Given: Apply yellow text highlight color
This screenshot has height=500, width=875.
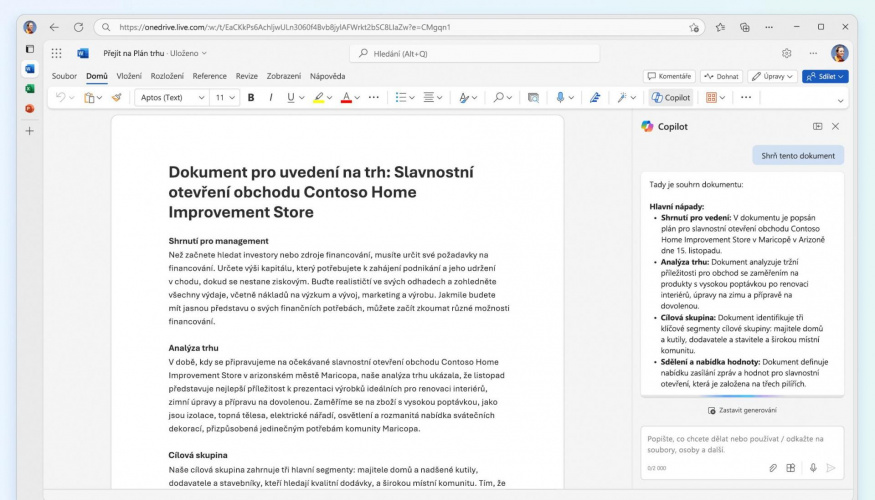Looking at the screenshot, I should point(318,98).
